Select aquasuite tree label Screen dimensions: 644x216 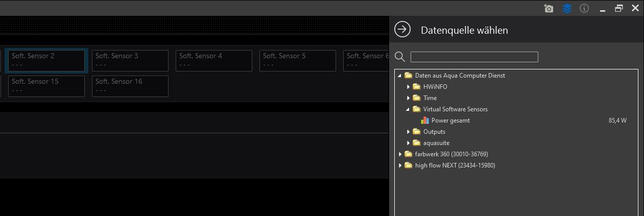436,143
